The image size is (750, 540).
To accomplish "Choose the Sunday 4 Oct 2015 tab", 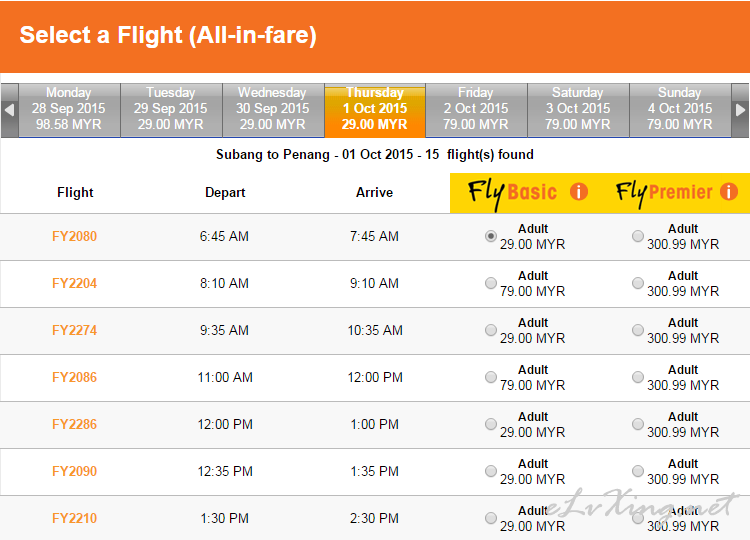I will [x=680, y=110].
